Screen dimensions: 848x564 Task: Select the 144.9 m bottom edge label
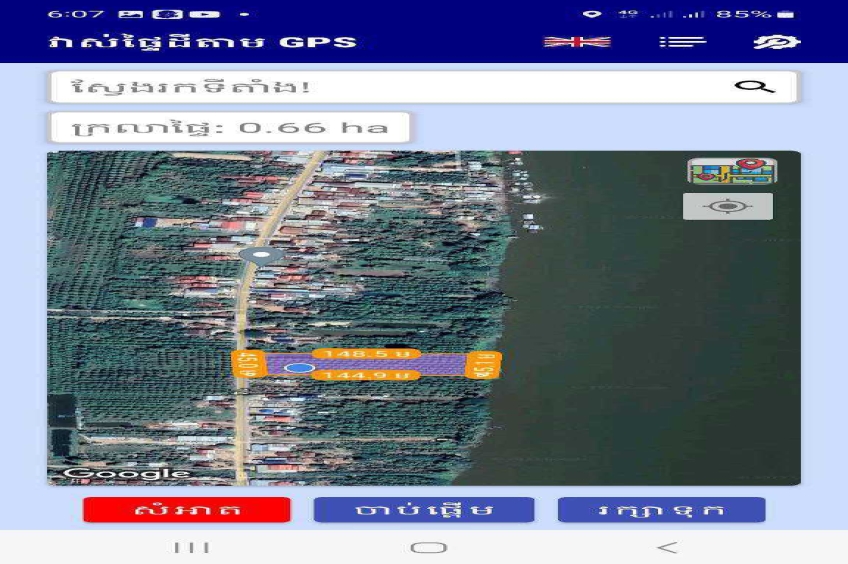click(x=363, y=376)
